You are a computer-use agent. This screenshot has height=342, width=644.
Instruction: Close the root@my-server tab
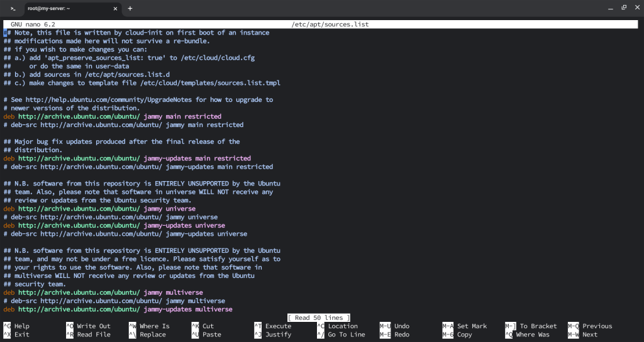[x=116, y=9]
